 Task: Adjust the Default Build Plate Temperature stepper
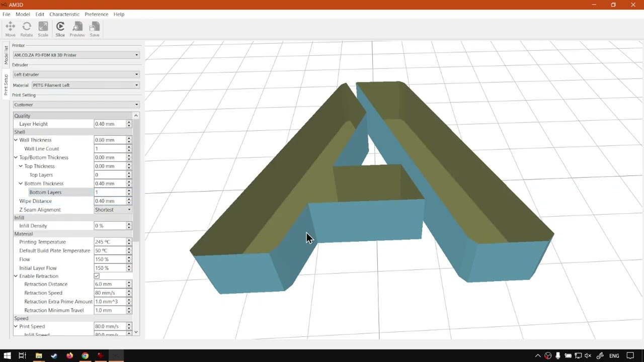129,250
